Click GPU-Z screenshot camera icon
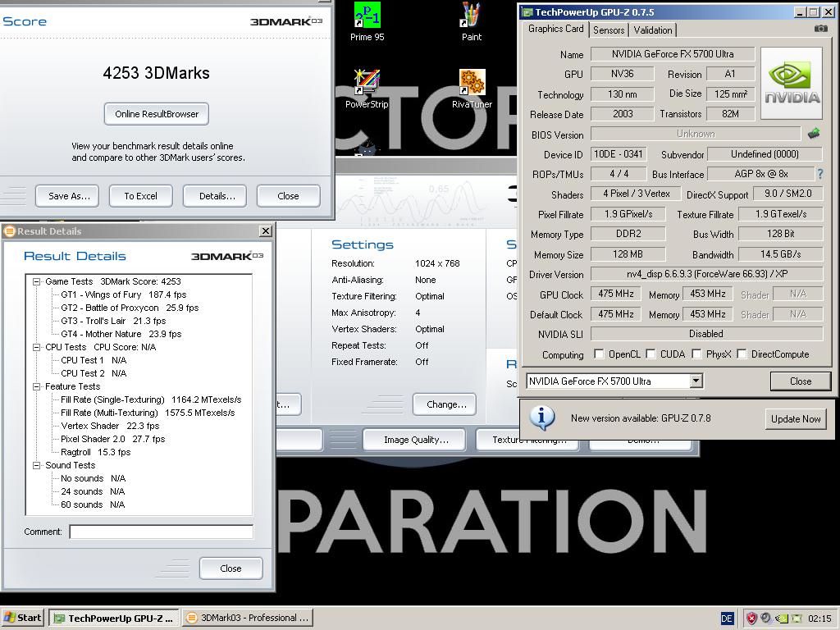This screenshot has width=840, height=630. coord(820,29)
